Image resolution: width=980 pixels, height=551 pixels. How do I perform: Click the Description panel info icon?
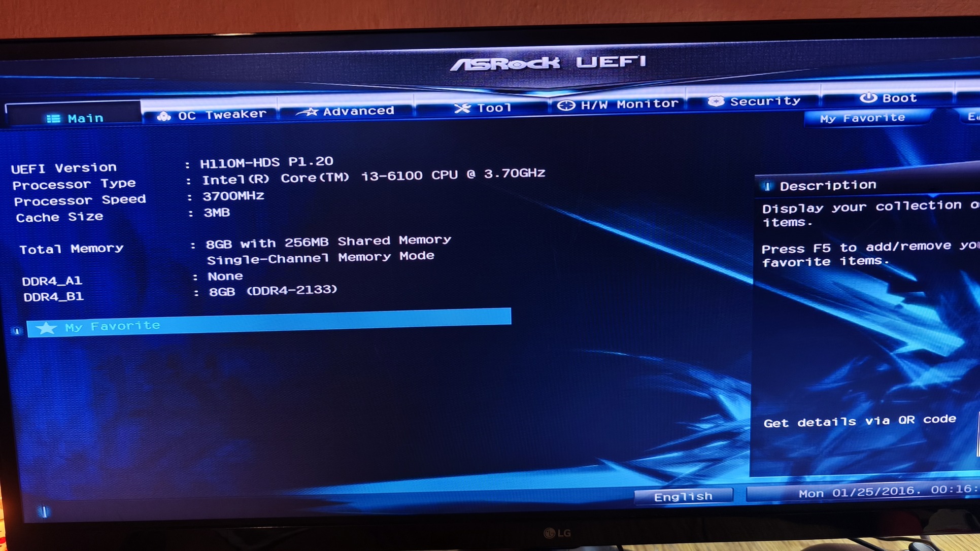(x=767, y=186)
